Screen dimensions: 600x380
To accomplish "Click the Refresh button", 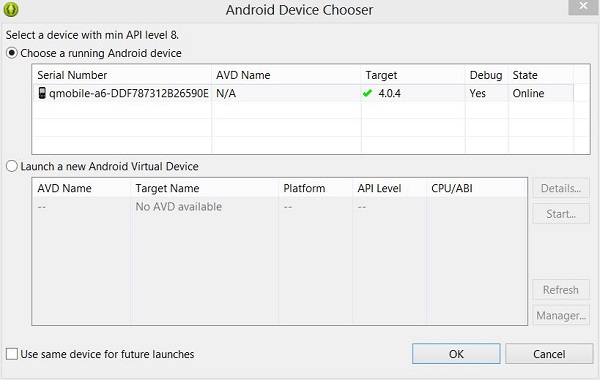I will coord(561,290).
